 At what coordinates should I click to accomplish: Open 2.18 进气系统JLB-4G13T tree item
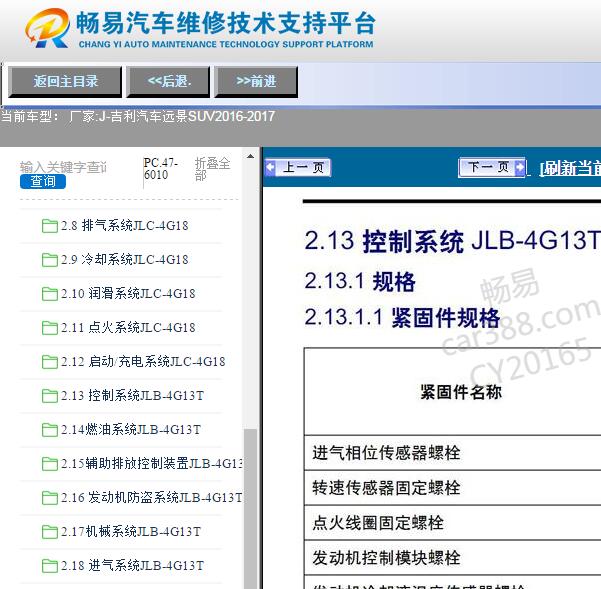132,565
